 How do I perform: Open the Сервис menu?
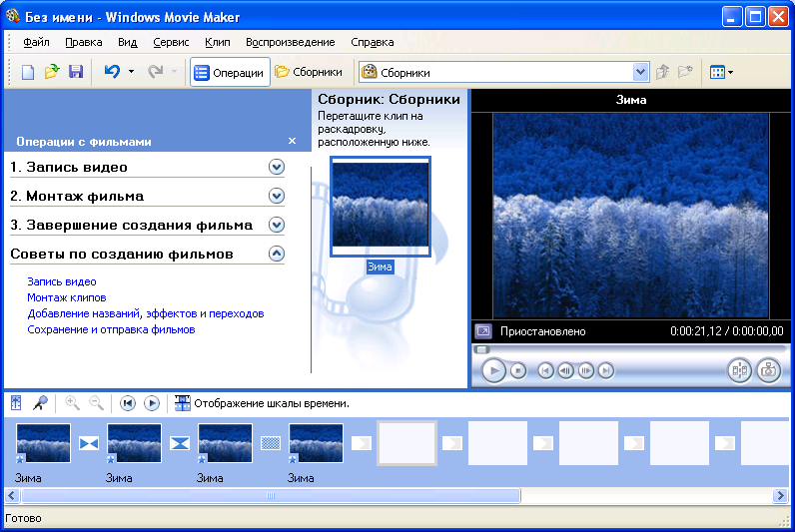(x=171, y=42)
